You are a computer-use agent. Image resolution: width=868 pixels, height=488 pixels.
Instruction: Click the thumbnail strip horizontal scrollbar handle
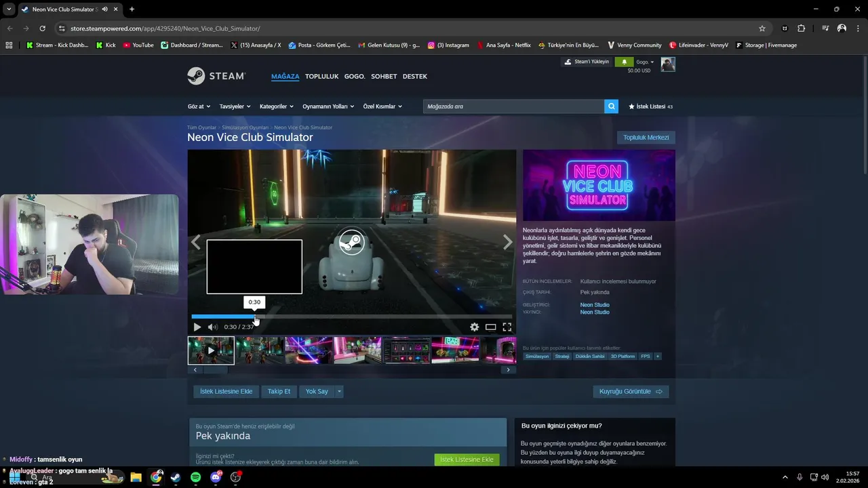(216, 370)
